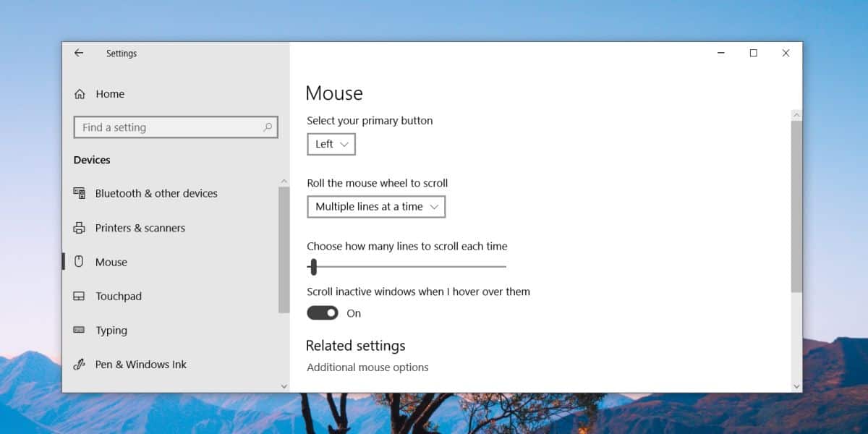Image resolution: width=868 pixels, height=434 pixels.
Task: Click the Home house icon
Action: point(80,94)
